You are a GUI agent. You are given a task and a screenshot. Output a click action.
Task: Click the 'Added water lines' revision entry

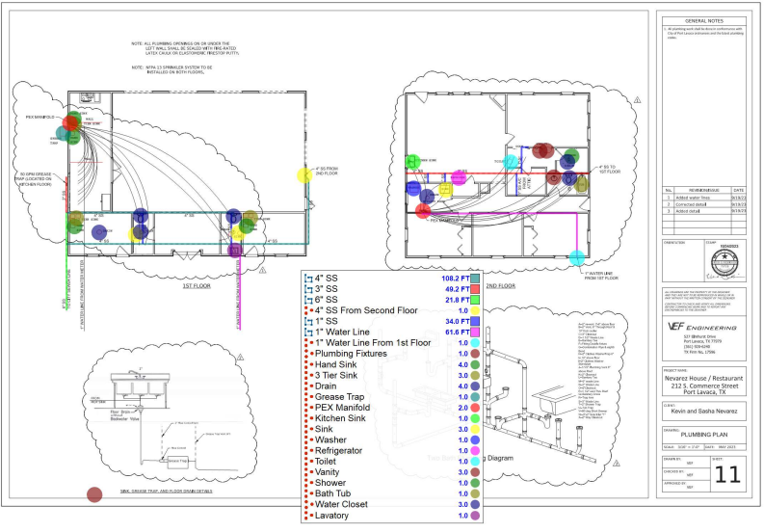[693, 198]
